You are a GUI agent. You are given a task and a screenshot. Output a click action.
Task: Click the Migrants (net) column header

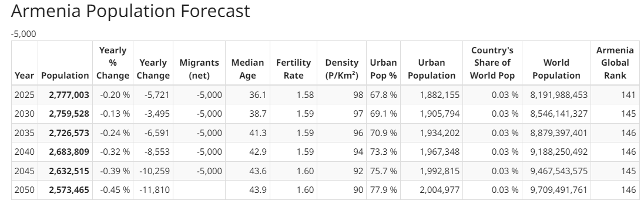click(x=199, y=69)
